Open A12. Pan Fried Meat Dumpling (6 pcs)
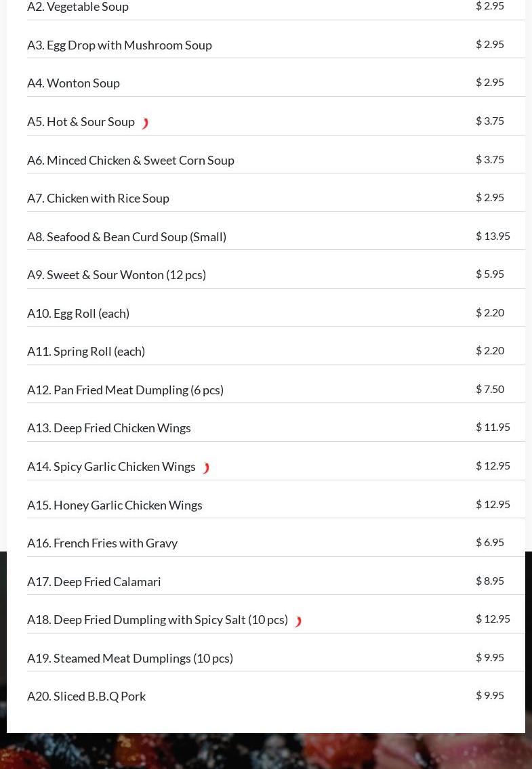This screenshot has width=532, height=769. [x=125, y=390]
